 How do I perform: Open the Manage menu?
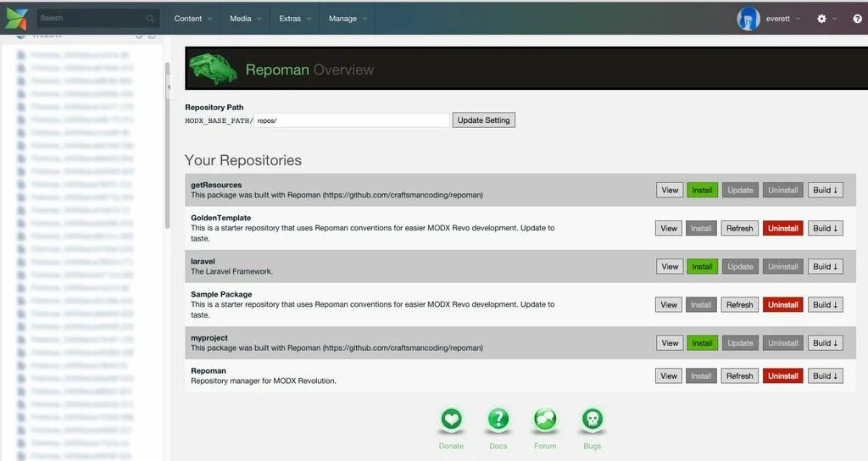pyautogui.click(x=348, y=19)
